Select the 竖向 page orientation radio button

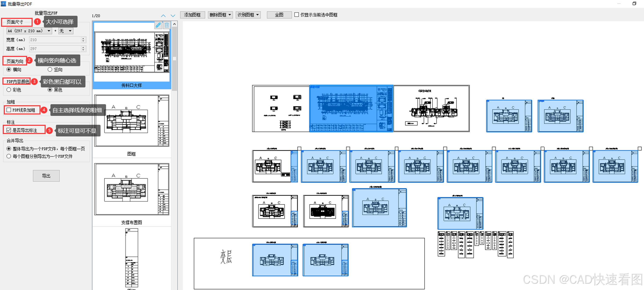[x=50, y=70]
